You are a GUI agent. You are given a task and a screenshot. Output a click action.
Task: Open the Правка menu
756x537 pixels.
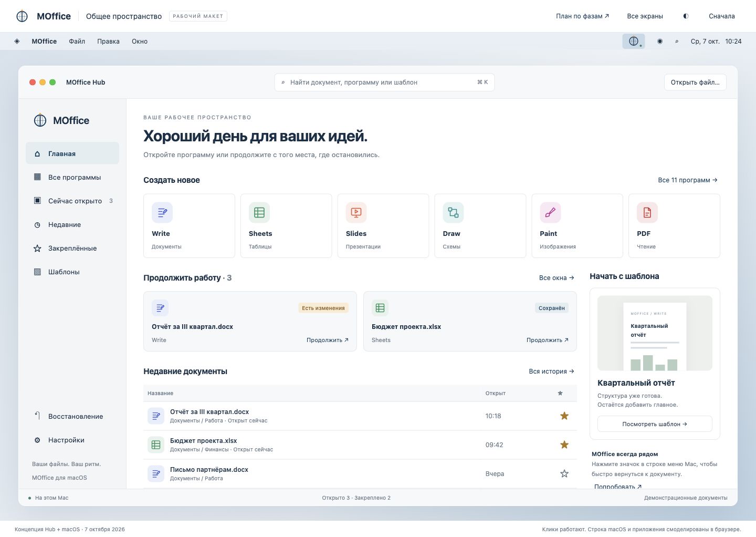(x=108, y=42)
